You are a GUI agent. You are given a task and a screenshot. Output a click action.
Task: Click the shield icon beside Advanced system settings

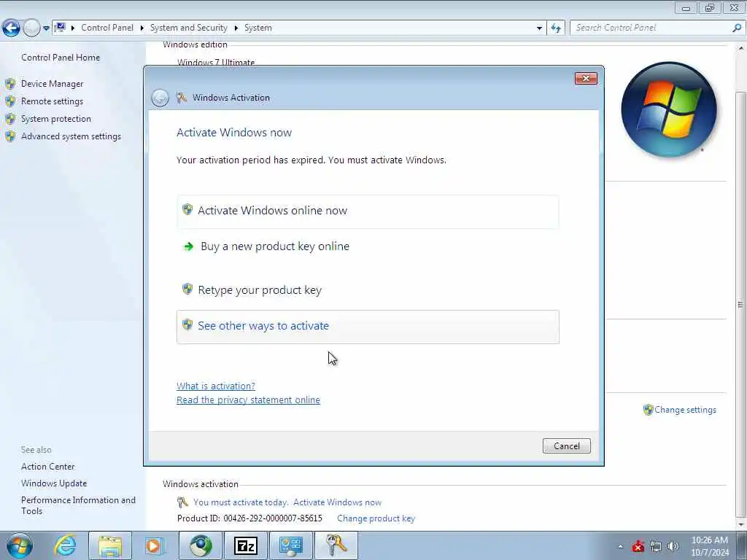(x=10, y=136)
